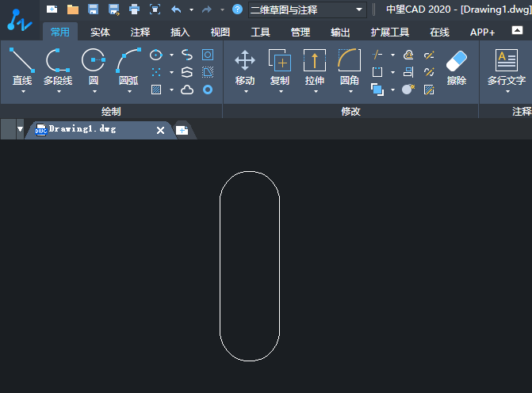Open a file using the folder icon
532x393 pixels.
73,10
